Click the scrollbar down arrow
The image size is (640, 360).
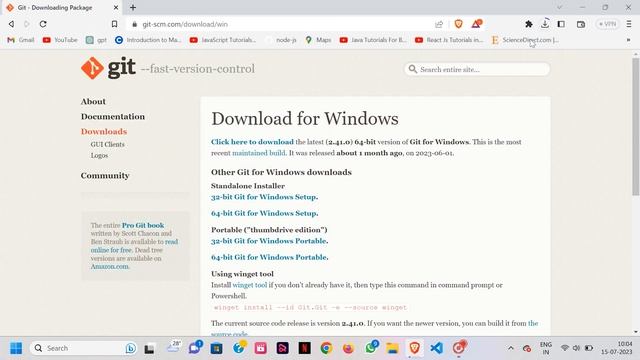point(636,332)
